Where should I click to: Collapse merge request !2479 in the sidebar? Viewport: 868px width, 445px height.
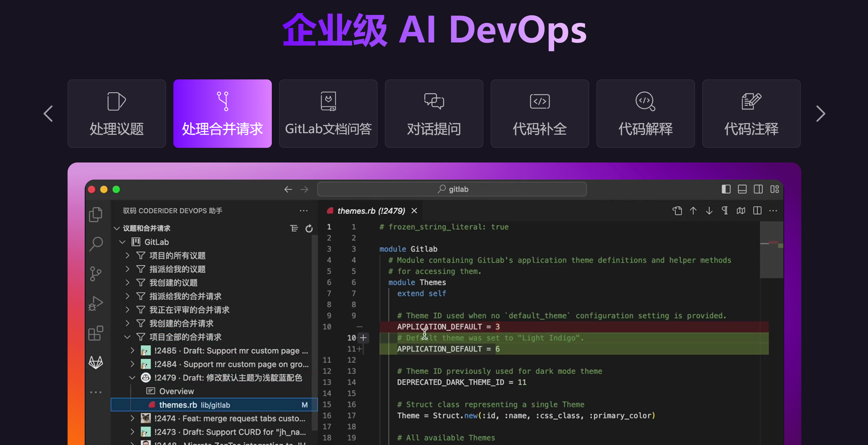pyautogui.click(x=132, y=378)
